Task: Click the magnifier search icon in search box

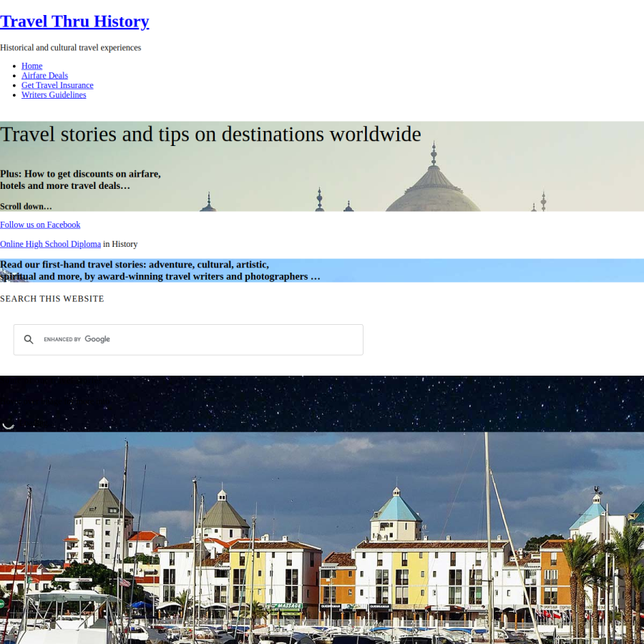Action: point(29,339)
